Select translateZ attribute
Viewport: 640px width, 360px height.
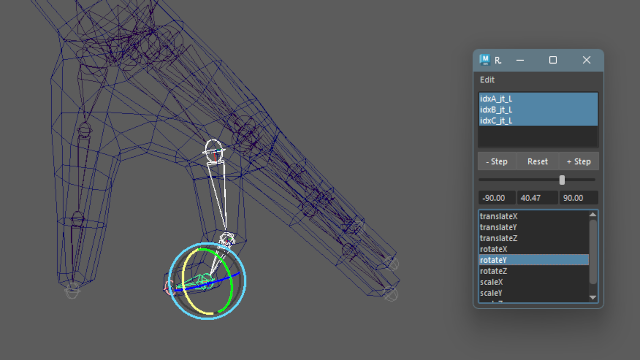534,238
